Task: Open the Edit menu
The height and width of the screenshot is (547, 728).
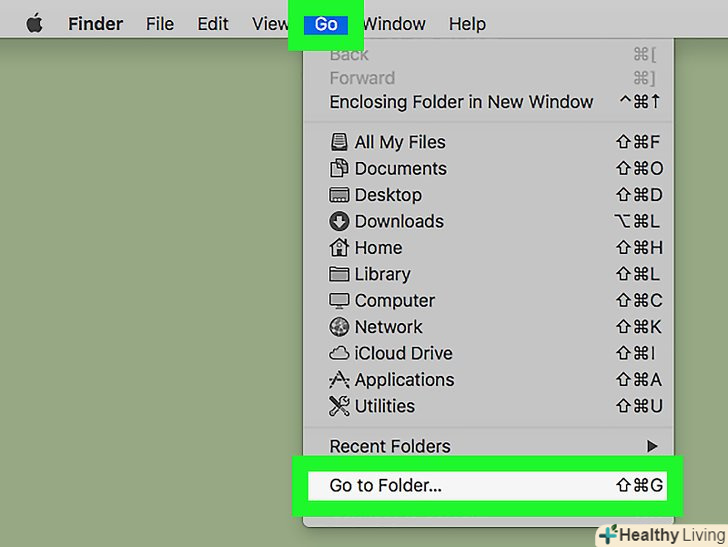Action: (213, 24)
